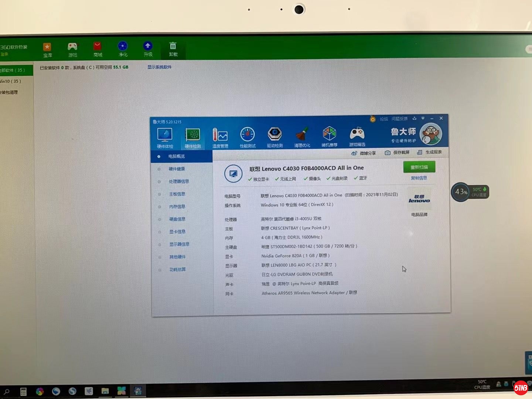Screen dimensions: 532x399
Task: Open the calculator icon on taskbar
Action: point(23,392)
